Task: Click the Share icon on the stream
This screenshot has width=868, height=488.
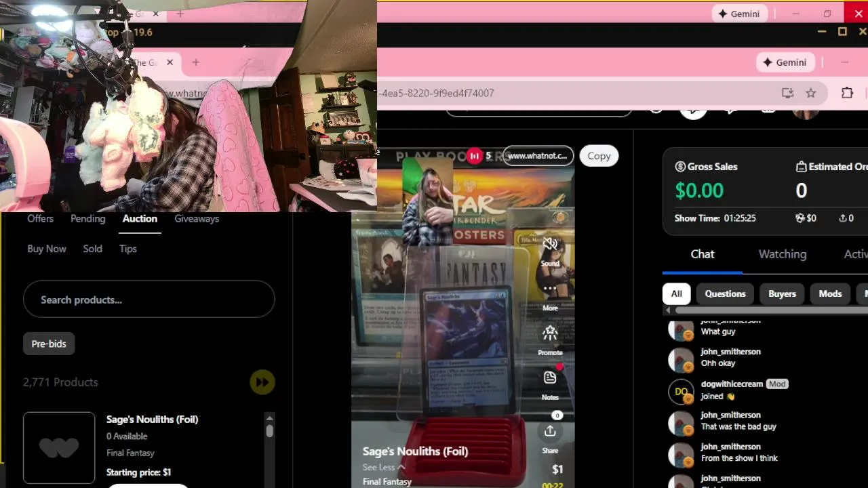Action: click(550, 431)
